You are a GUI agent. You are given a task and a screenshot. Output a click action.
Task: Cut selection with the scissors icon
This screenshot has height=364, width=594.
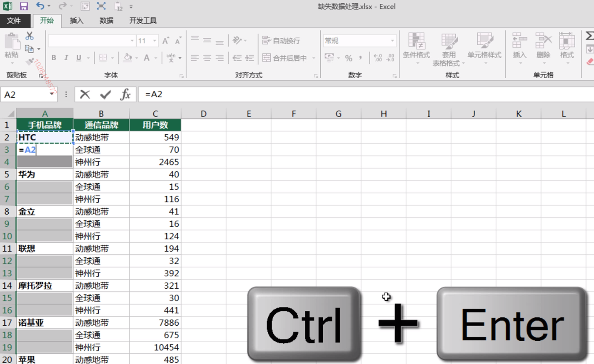click(x=29, y=36)
